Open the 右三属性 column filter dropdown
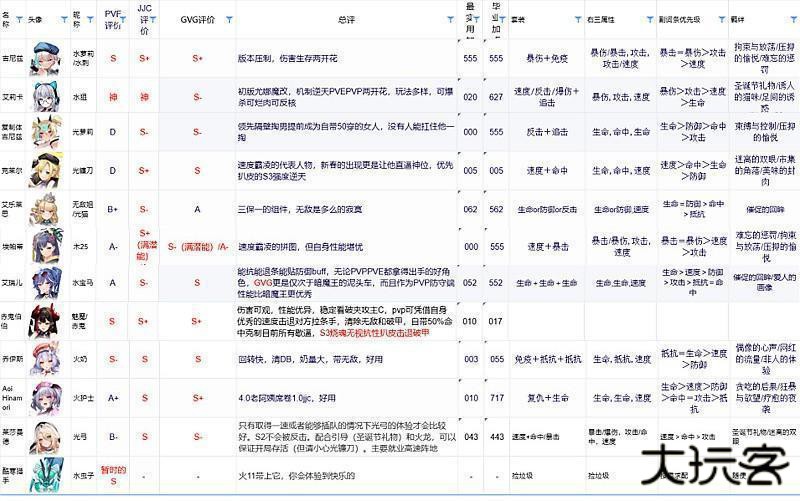The height and width of the screenshot is (501, 800). [x=649, y=20]
